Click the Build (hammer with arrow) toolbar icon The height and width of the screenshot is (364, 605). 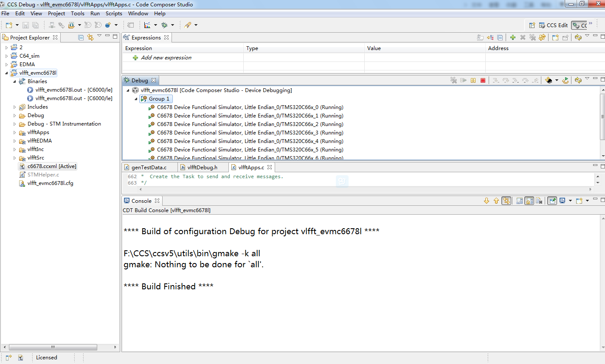[71, 25]
